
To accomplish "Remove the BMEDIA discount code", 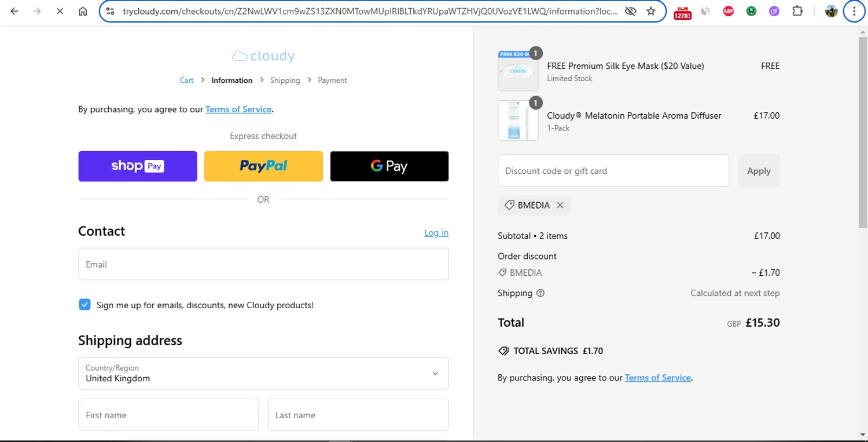I will (x=560, y=205).
